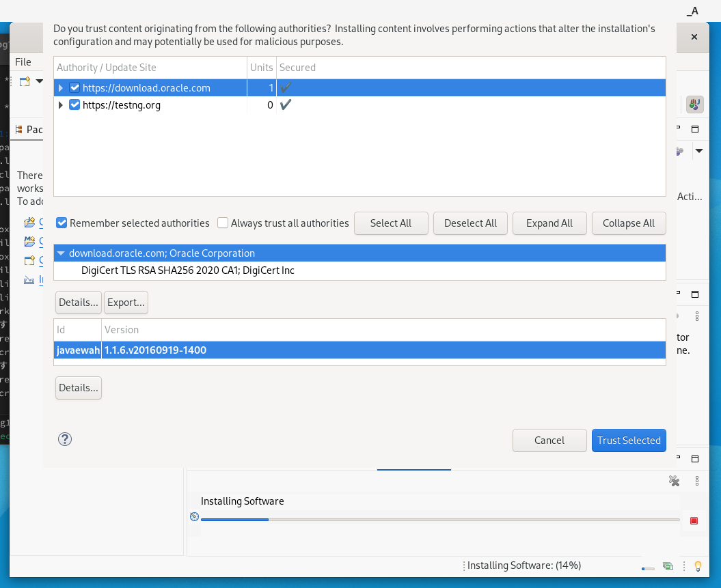
Task: Click units value 0 for testng.org
Action: [x=270, y=105]
